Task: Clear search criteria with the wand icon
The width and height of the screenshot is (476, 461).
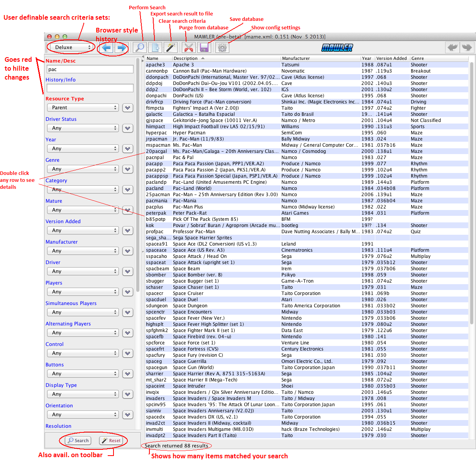Action: (170, 47)
